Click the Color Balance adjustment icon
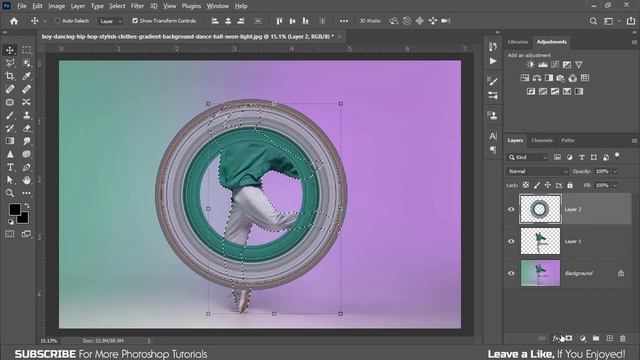Image resolution: width=640 pixels, height=360 pixels. pyautogui.click(x=537, y=78)
